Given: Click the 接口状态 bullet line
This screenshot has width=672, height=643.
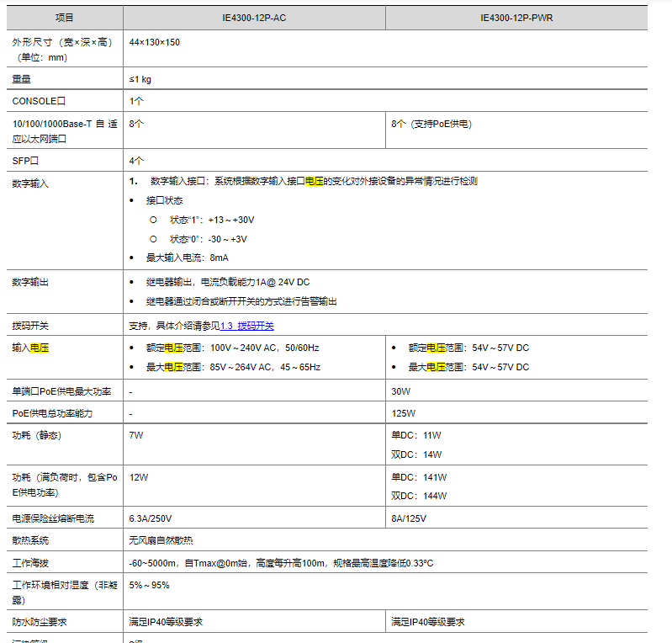Looking at the screenshot, I should (x=165, y=201).
